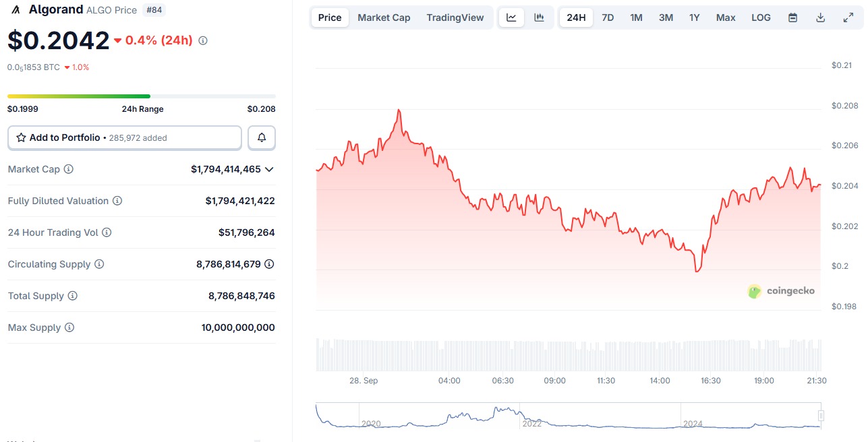
Task: Show info for 24h price change
Action: (x=203, y=40)
